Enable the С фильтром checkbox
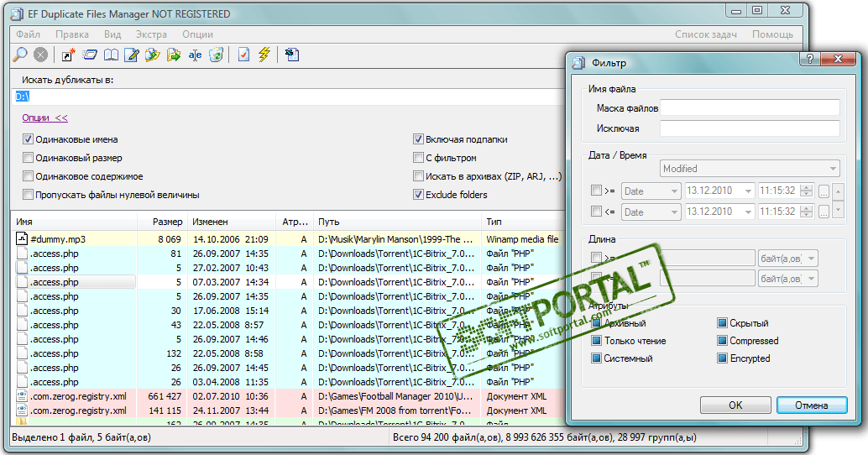Screen dimensions: 868x455 tap(419, 157)
